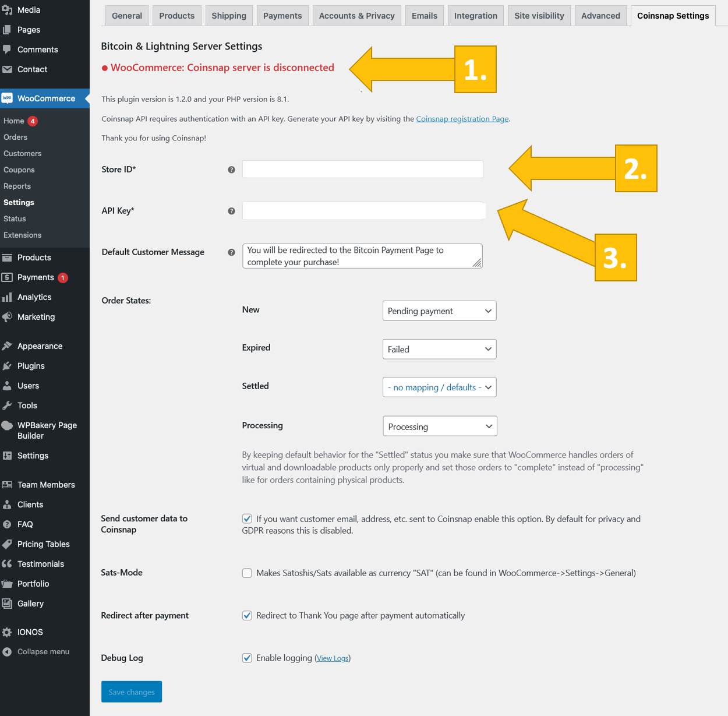The height and width of the screenshot is (716, 728).
Task: Click the WPBakery Page Builder icon
Action: click(7, 425)
